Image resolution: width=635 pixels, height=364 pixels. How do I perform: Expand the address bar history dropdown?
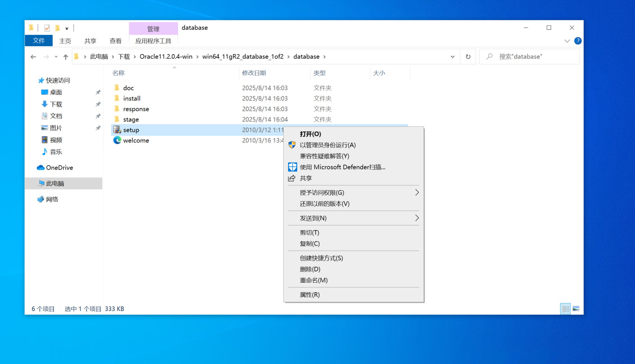(x=452, y=57)
